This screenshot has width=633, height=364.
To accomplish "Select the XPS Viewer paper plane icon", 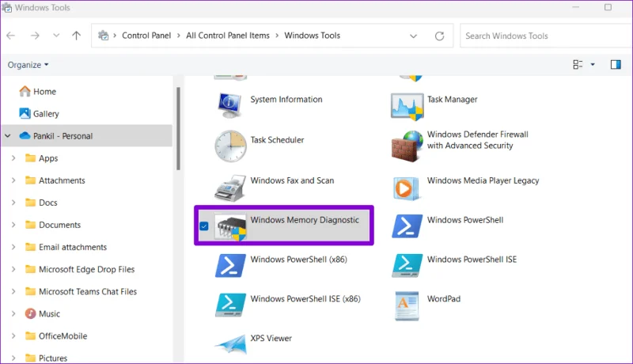I will pyautogui.click(x=230, y=344).
